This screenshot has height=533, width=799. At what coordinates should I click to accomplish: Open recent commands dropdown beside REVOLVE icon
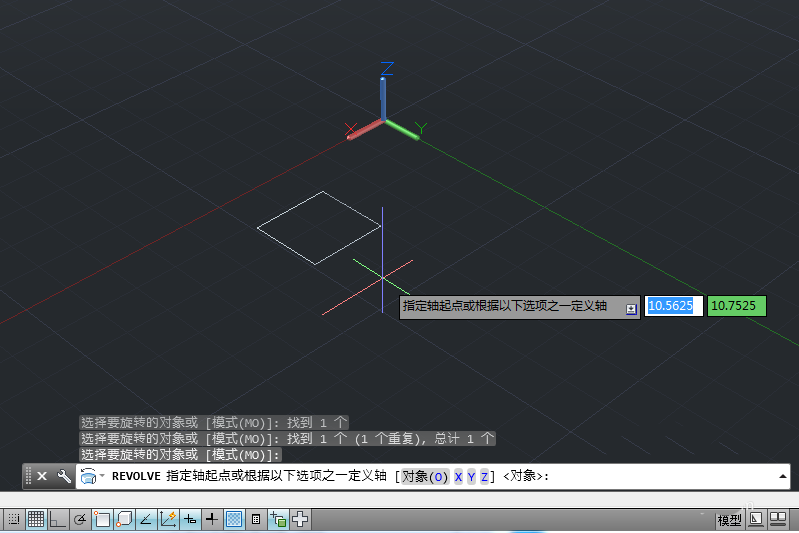[x=102, y=476]
